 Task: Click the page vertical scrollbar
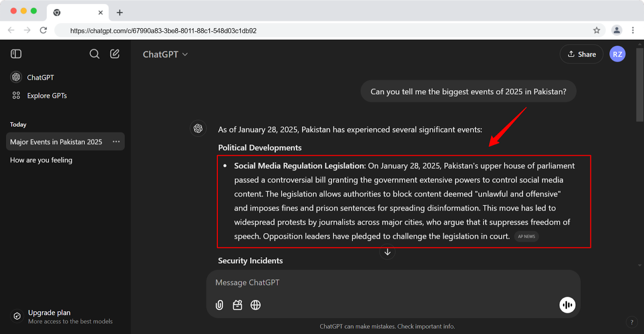[x=640, y=85]
